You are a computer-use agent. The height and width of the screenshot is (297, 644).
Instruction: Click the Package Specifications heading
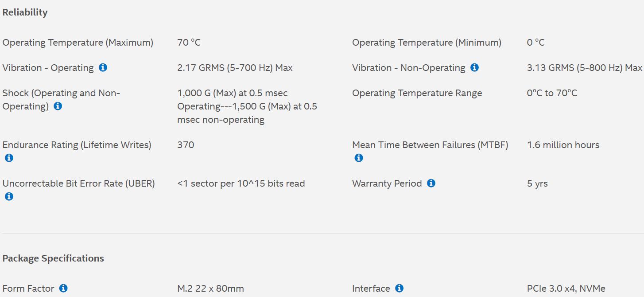[x=53, y=258]
